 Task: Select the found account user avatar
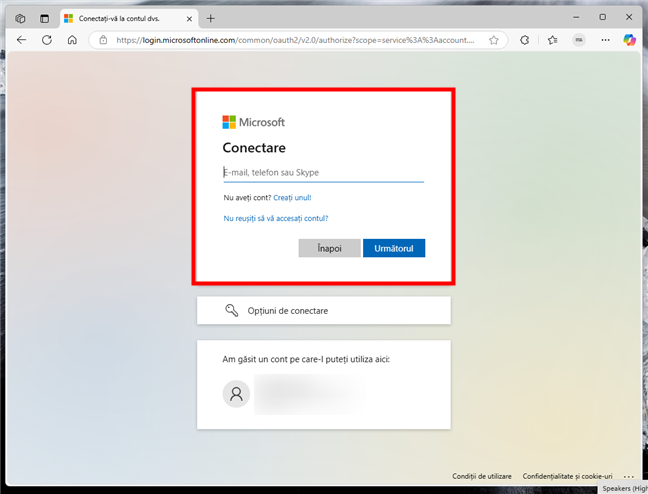pos(236,394)
